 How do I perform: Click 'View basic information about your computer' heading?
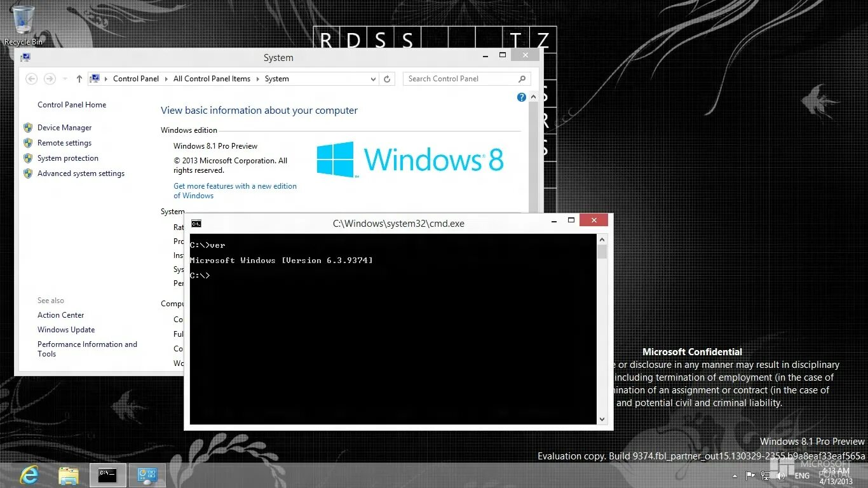(x=259, y=111)
